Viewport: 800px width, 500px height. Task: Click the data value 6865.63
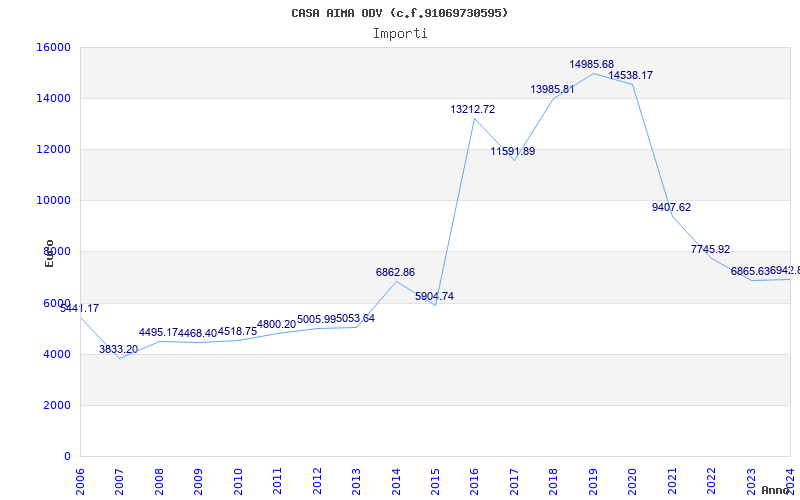pyautogui.click(x=750, y=271)
